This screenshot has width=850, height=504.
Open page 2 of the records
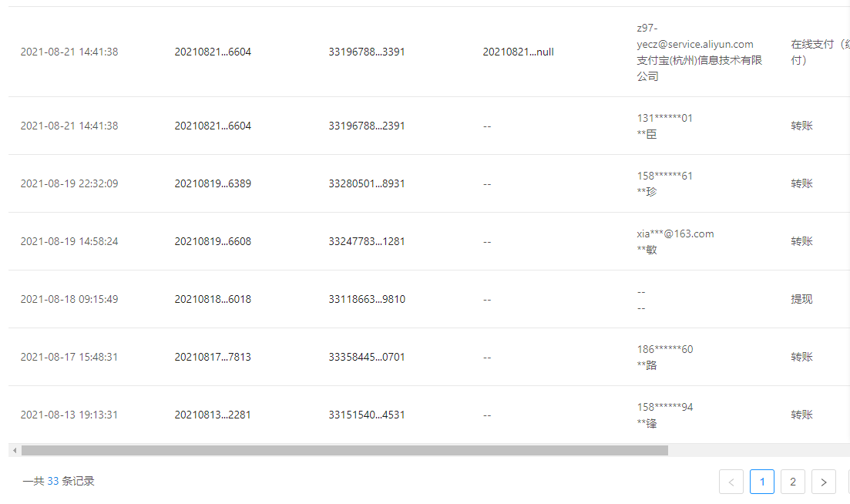click(x=792, y=482)
